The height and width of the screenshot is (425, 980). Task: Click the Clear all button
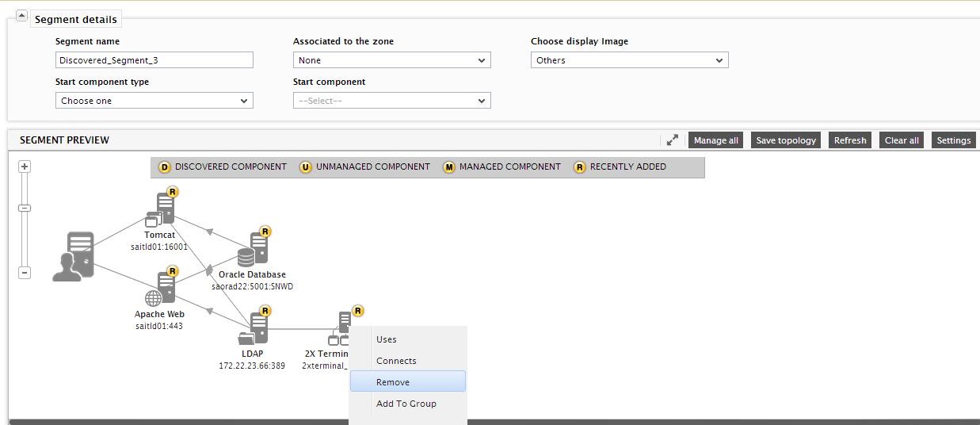tap(902, 140)
